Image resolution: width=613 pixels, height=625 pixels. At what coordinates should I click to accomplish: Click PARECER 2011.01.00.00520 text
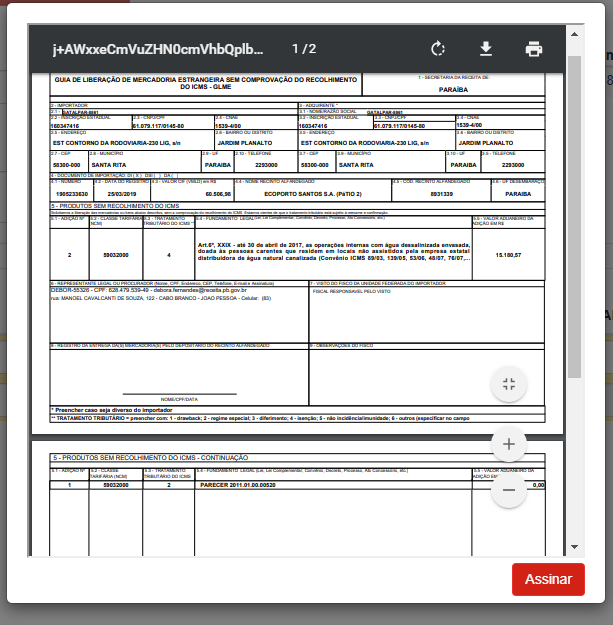238,485
